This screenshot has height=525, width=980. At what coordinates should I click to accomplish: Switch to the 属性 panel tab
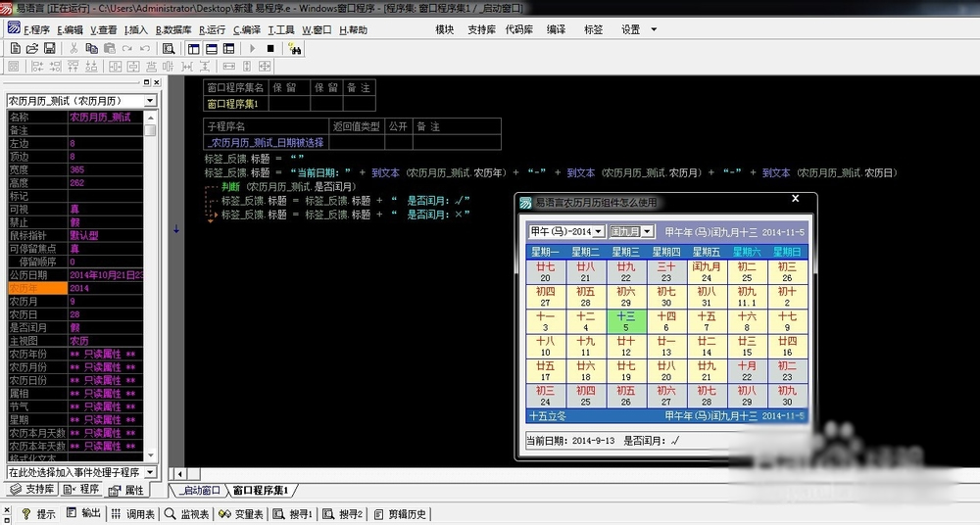click(126, 490)
